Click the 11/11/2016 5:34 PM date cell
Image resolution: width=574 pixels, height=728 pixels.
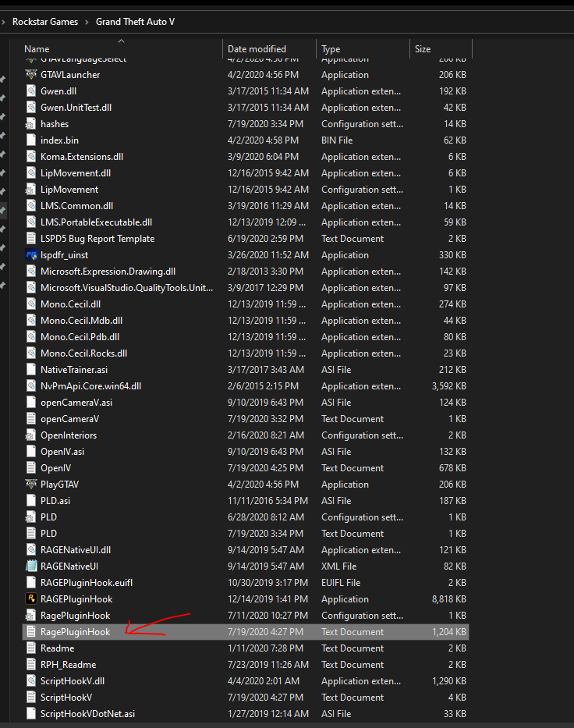click(x=268, y=500)
